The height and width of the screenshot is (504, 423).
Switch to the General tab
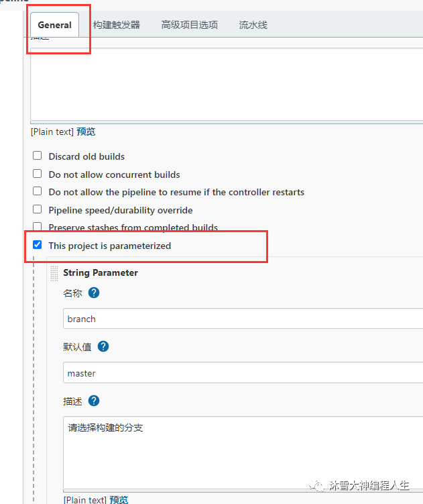click(x=55, y=25)
